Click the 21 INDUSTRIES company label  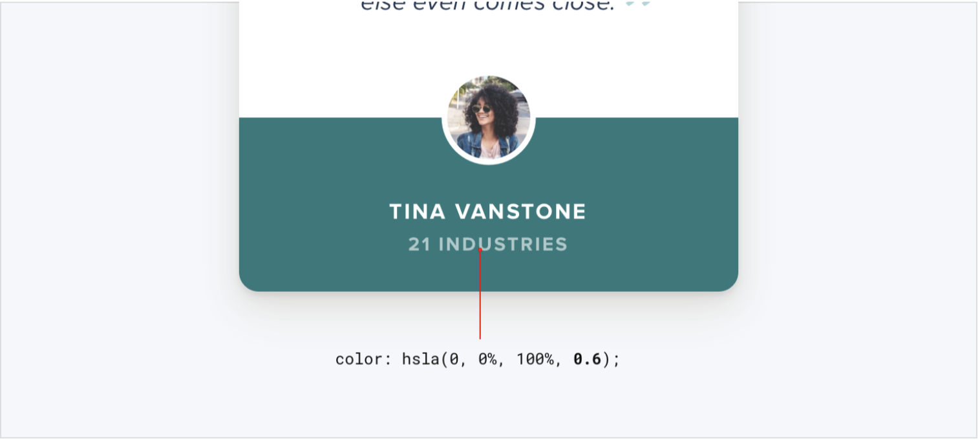tap(487, 245)
